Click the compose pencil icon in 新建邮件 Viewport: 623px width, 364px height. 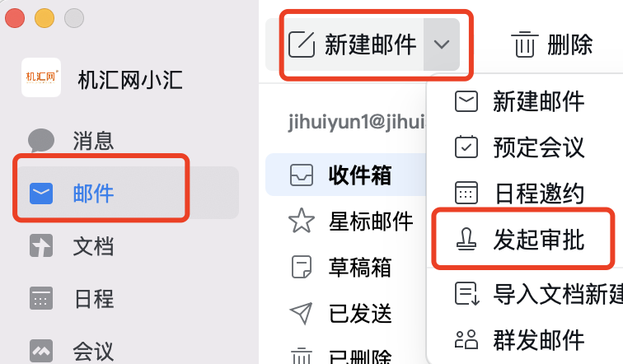coord(302,44)
